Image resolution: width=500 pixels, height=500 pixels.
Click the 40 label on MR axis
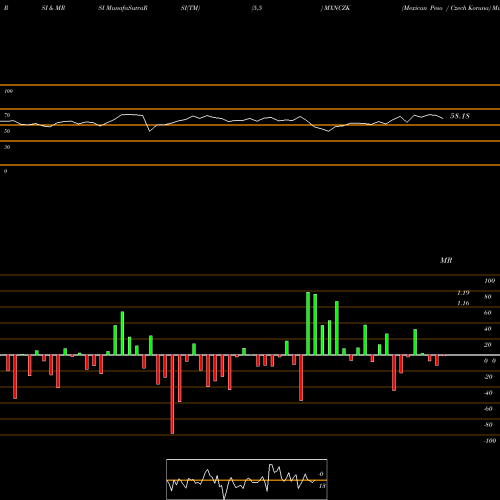[488, 329]
